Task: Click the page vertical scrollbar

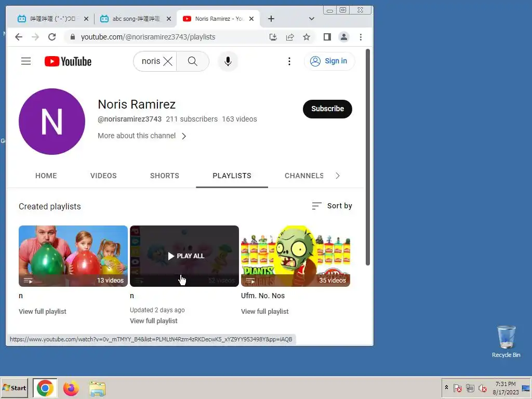Action: coord(368,157)
